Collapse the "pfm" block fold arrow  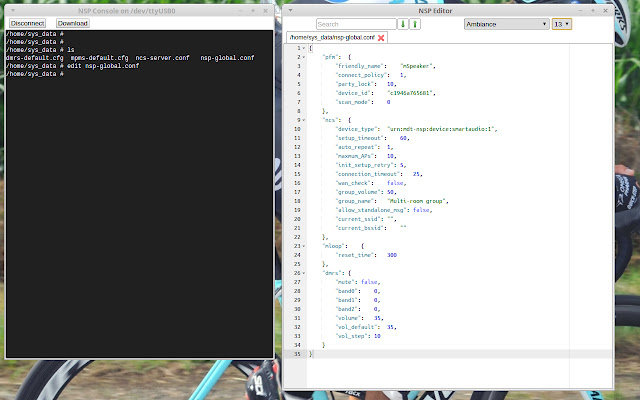[304, 57]
